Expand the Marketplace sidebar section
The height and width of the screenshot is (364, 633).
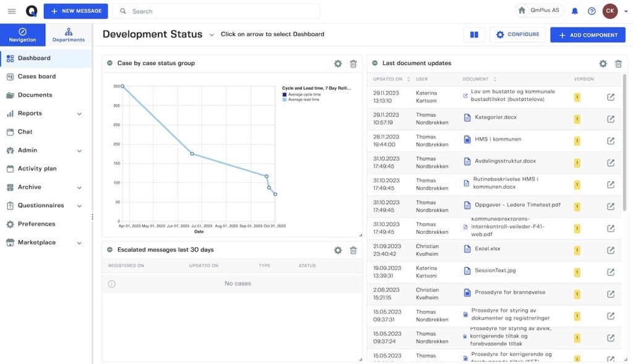pos(79,243)
